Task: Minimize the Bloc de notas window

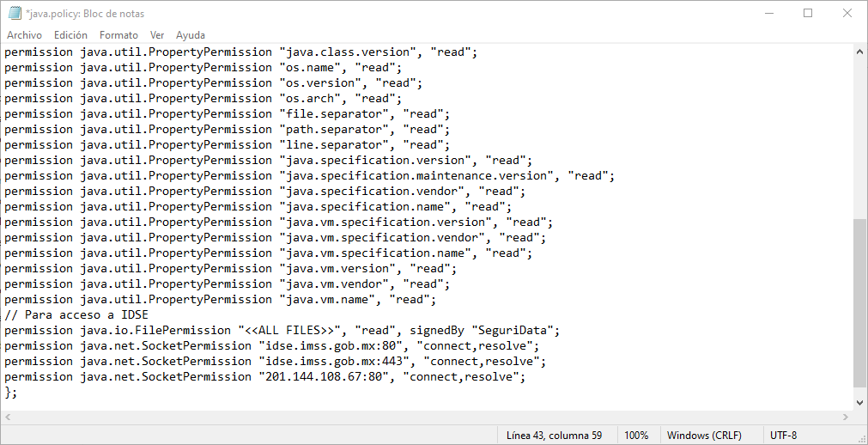Action: pyautogui.click(x=769, y=13)
